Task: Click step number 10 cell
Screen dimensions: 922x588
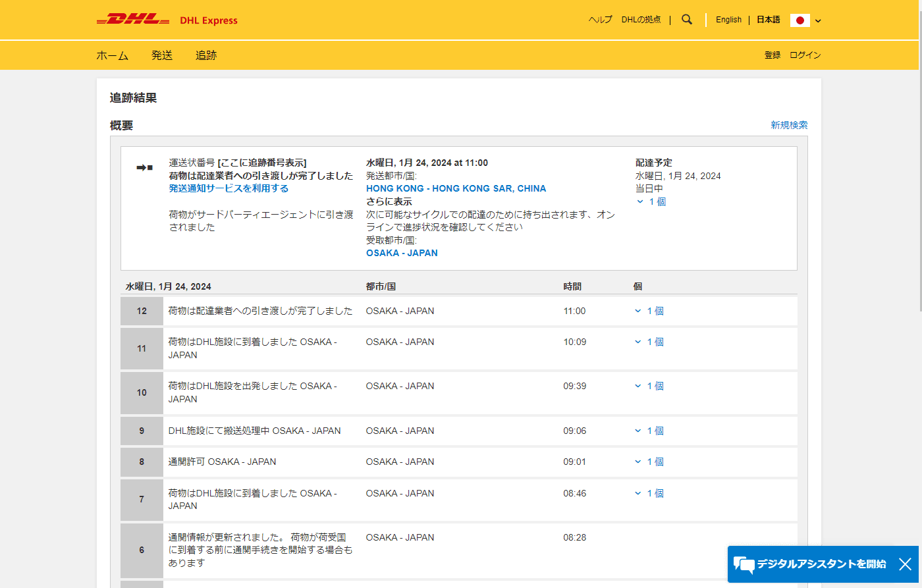Action: point(142,392)
